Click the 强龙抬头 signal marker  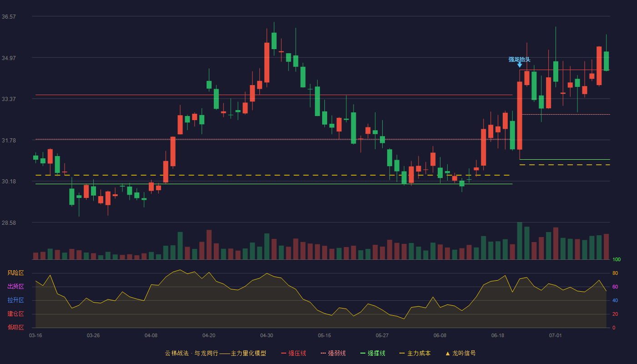[x=520, y=61]
